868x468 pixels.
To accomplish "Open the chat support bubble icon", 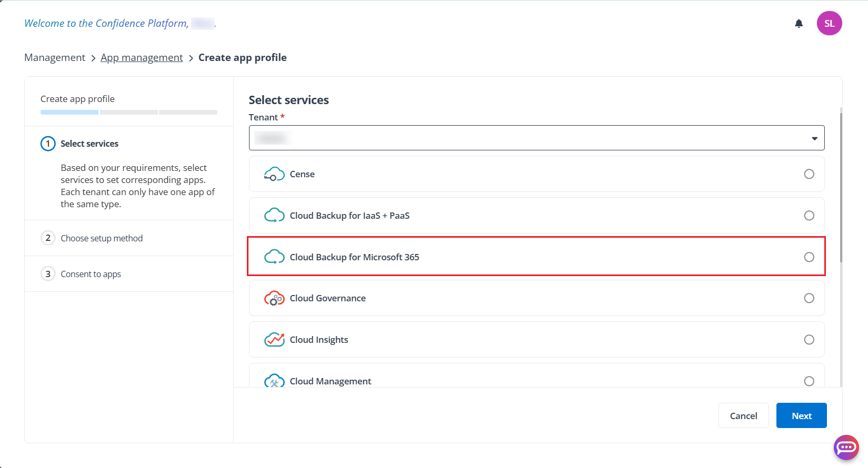I will pos(846,447).
